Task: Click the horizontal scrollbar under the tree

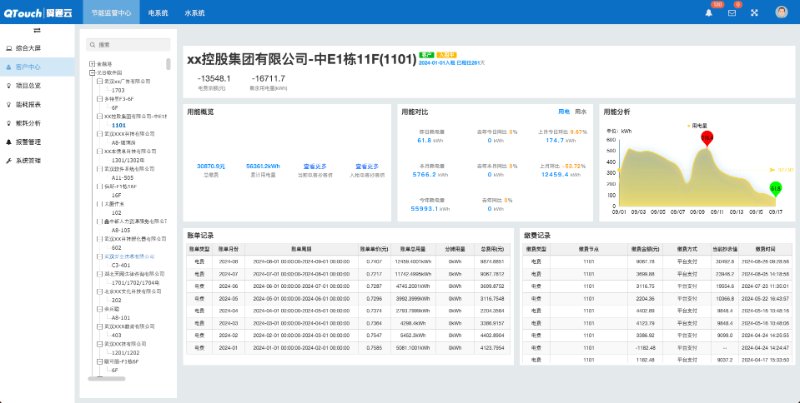Action: pyautogui.click(x=105, y=378)
